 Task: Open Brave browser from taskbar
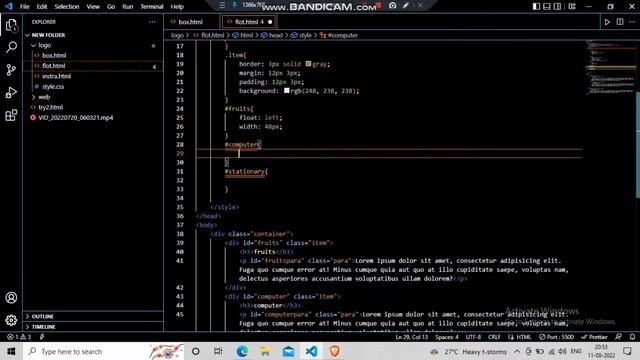334,351
